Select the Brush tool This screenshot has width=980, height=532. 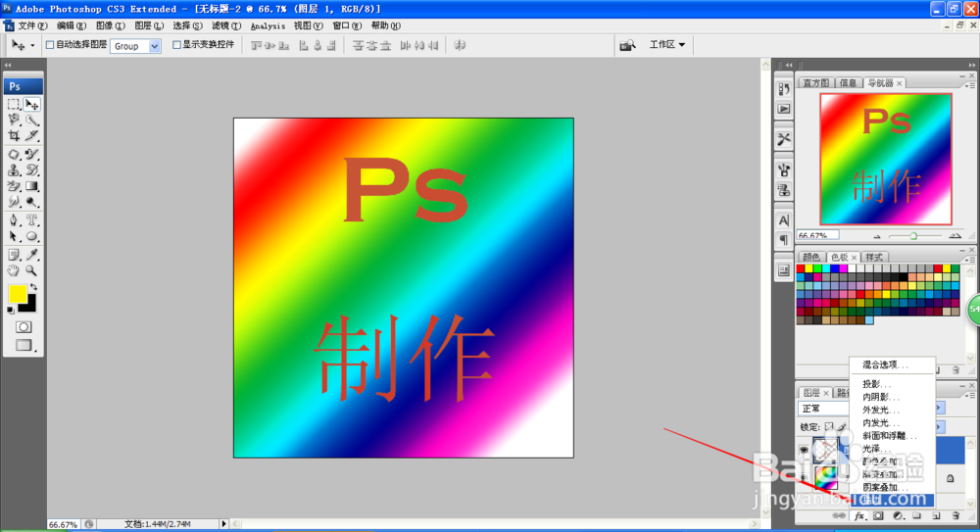pyautogui.click(x=32, y=154)
